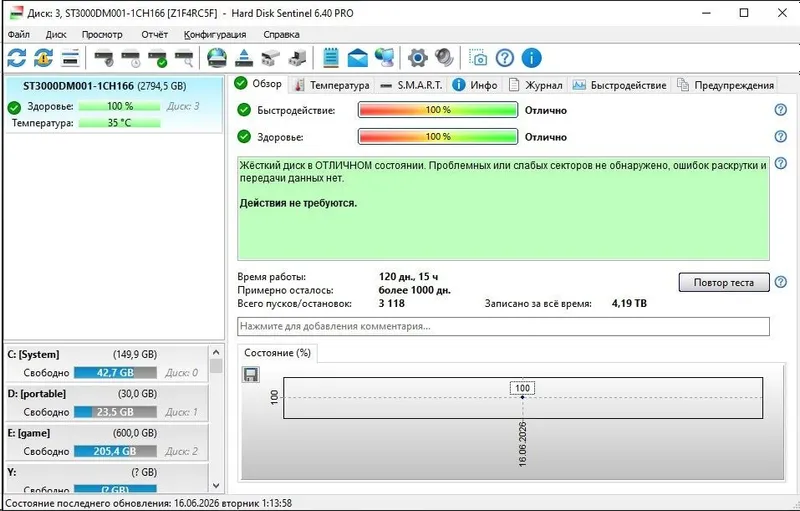
Task: Switch to the Быстродействие tab
Action: click(x=619, y=85)
